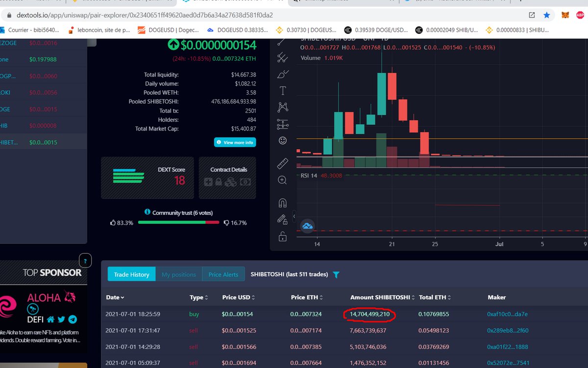Click the Community trust info icon
Image resolution: width=588 pixels, height=368 pixels.
click(147, 212)
